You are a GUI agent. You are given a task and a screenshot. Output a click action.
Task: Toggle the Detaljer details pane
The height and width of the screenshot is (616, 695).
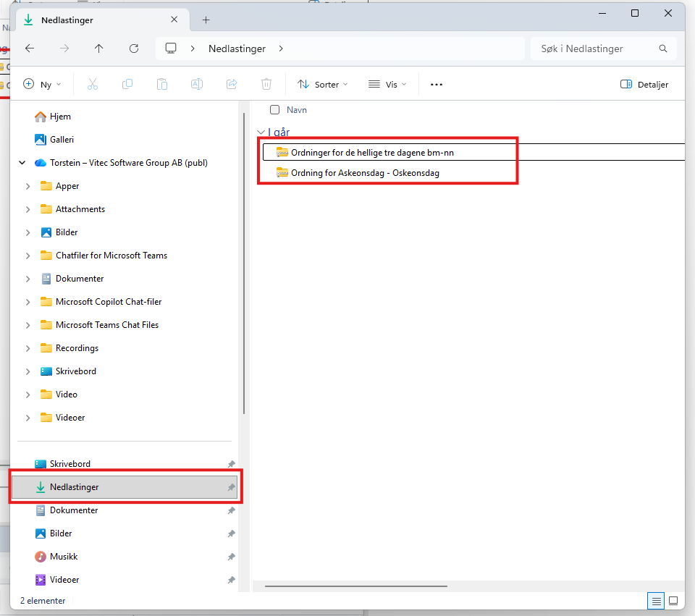(644, 84)
